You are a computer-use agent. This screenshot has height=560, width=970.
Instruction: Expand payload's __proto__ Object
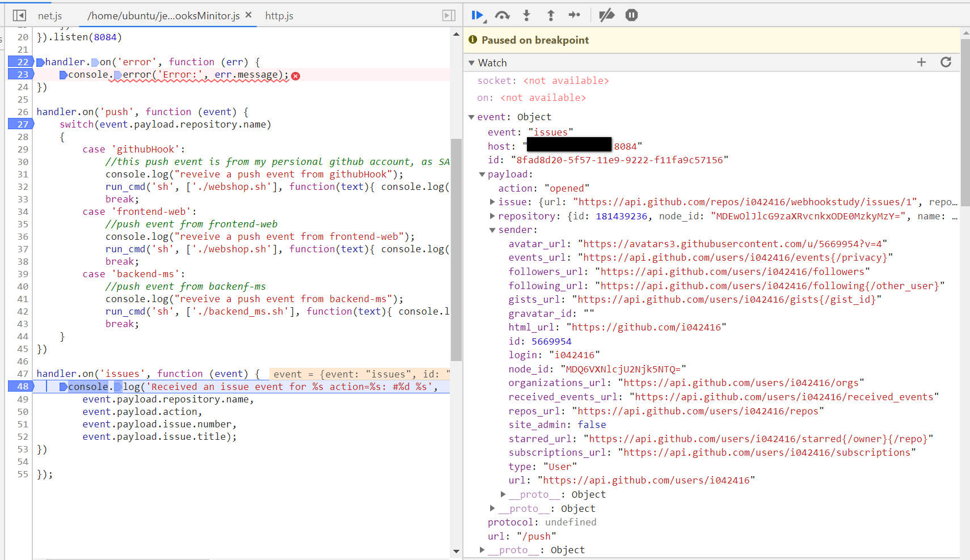[492, 508]
